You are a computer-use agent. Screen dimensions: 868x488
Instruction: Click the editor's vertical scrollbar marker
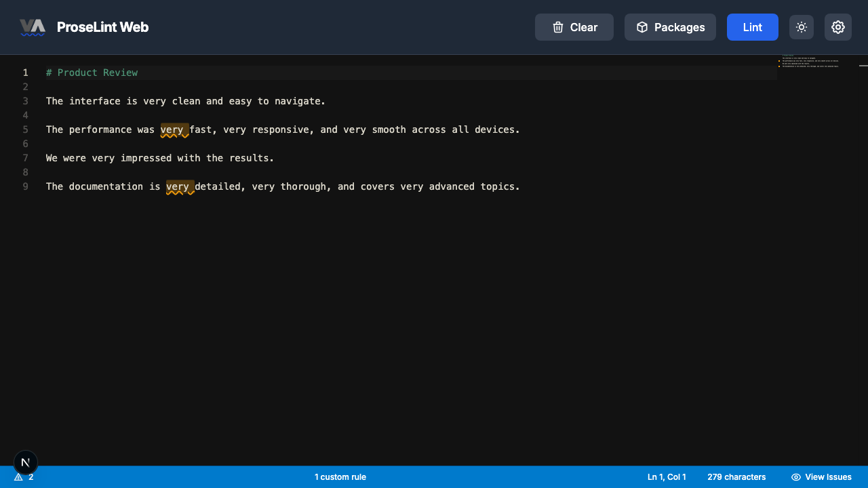click(x=863, y=66)
